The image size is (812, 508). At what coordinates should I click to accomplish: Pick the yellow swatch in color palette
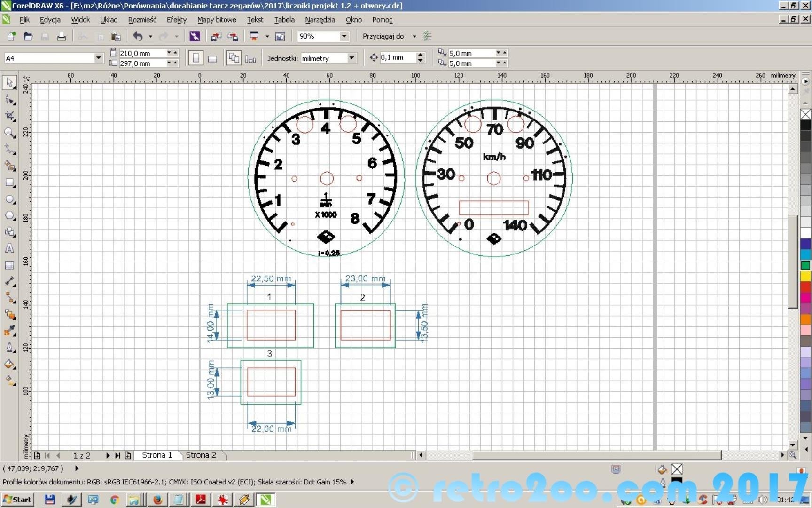tap(805, 276)
